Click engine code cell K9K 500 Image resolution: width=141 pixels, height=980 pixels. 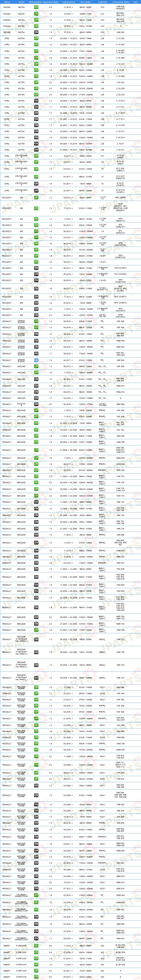coord(120,360)
